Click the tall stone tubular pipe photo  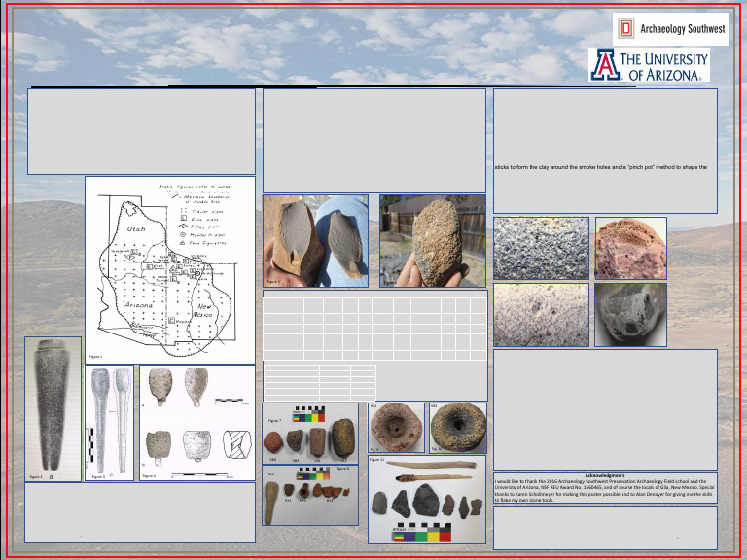(x=53, y=409)
